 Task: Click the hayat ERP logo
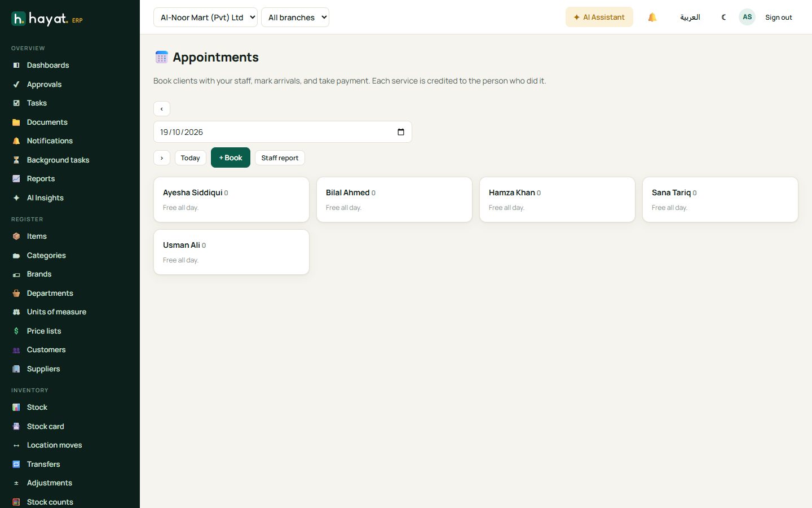tap(47, 19)
